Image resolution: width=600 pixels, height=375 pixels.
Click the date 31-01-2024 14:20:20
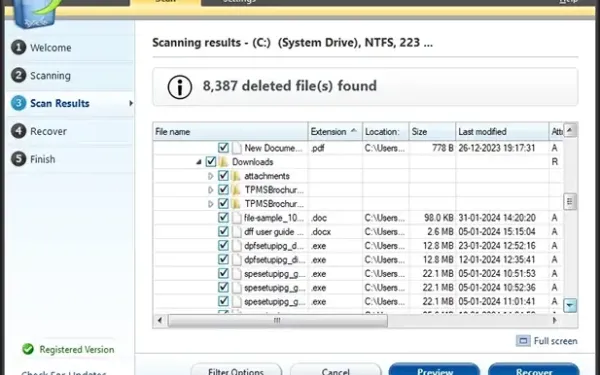tap(497, 218)
